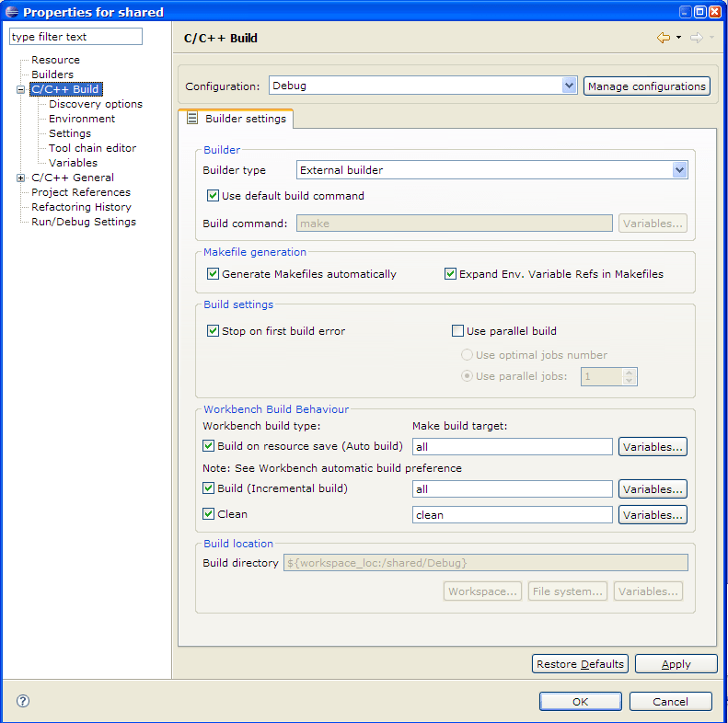The height and width of the screenshot is (723, 728).
Task: Click the back navigation arrow icon
Action: pos(664,38)
